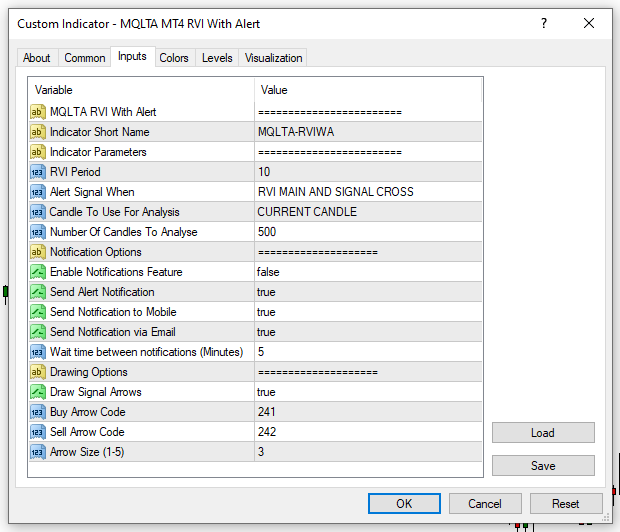Select the Inputs tab
Screen dimensions: 620x532
[x=132, y=57]
